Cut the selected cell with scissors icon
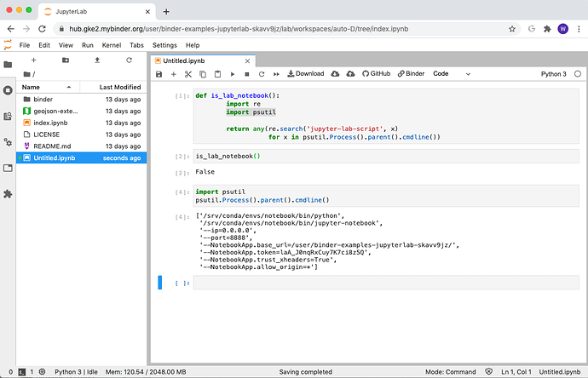 pos(187,74)
